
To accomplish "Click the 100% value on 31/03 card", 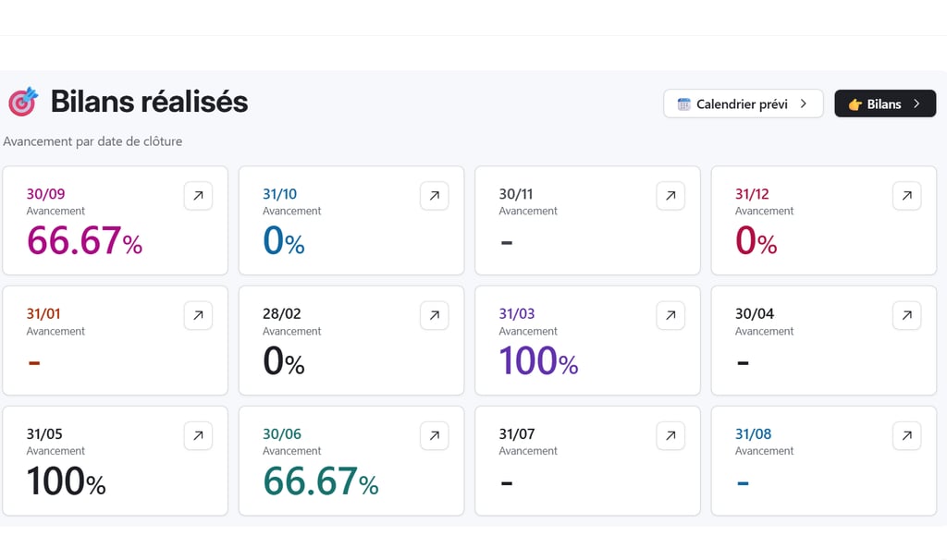I will click(538, 361).
